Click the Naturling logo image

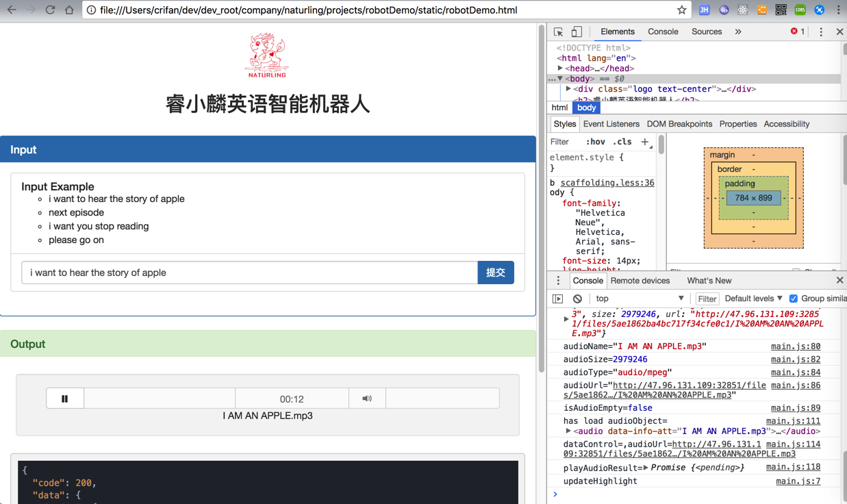pyautogui.click(x=268, y=55)
